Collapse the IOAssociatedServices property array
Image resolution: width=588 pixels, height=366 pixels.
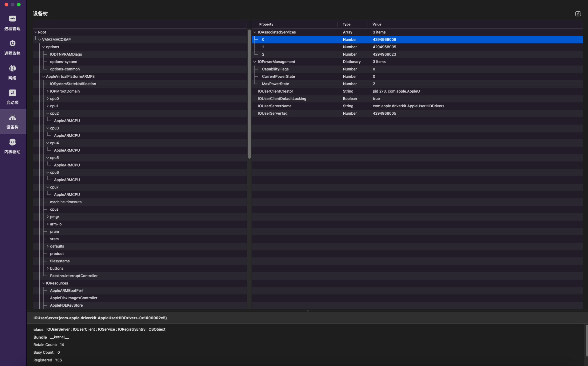tap(254, 32)
